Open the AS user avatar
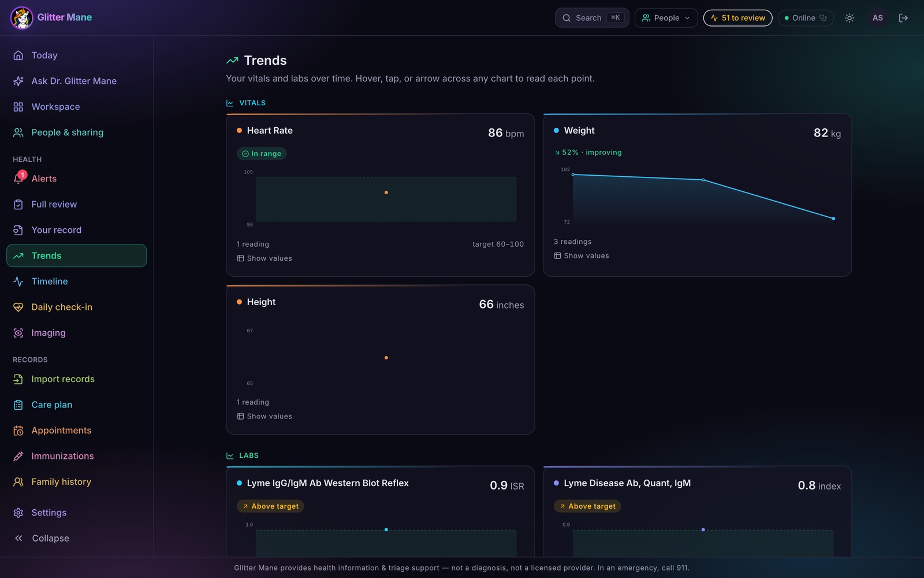This screenshot has height=578, width=924. point(877,18)
